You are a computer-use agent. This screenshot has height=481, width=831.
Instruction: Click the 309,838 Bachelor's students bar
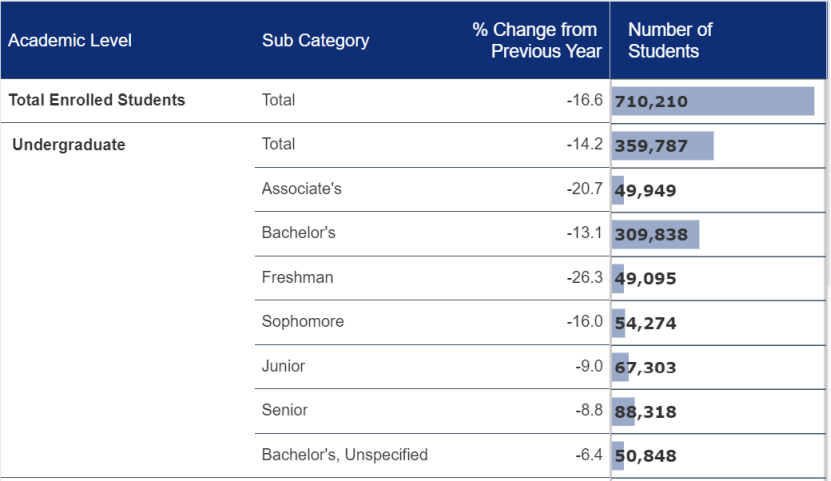655,234
